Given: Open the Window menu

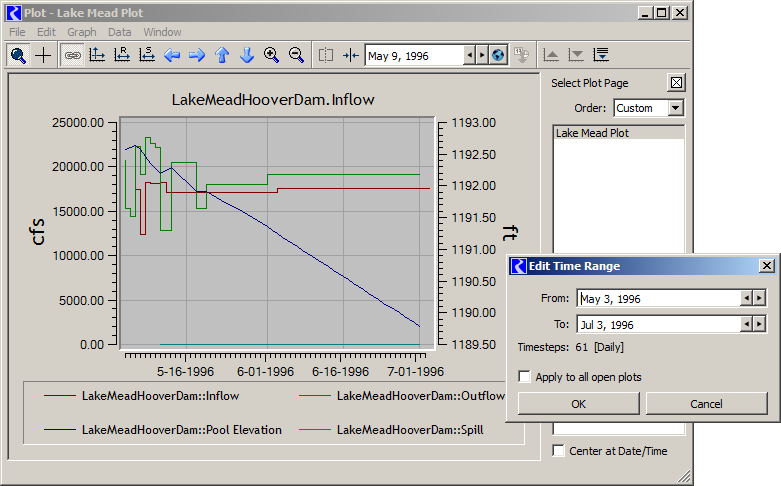Looking at the screenshot, I should pos(162,32).
